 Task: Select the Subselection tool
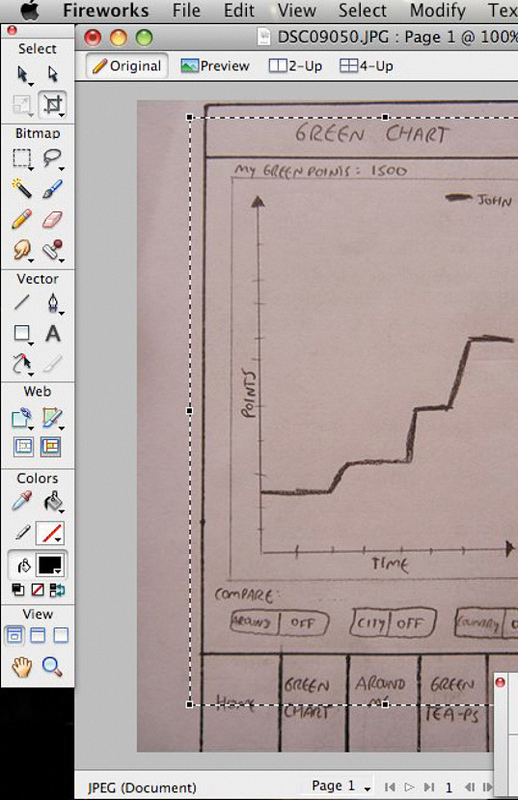(x=53, y=74)
